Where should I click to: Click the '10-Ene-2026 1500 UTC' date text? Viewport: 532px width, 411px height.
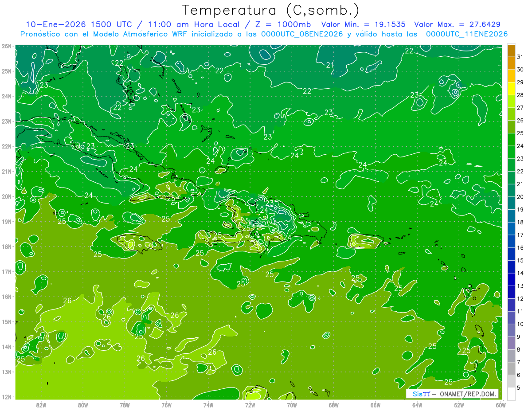[80, 24]
